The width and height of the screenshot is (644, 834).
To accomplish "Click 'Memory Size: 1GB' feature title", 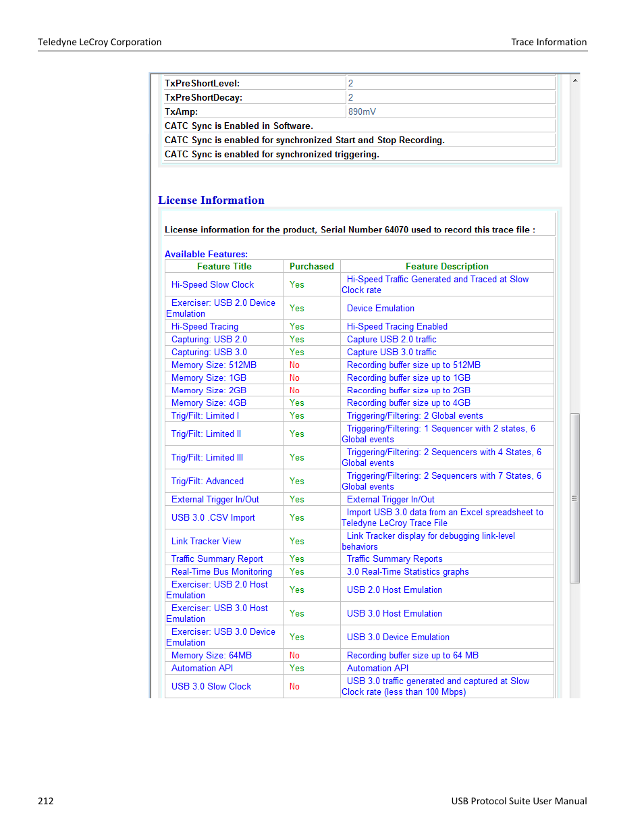I will click(209, 378).
